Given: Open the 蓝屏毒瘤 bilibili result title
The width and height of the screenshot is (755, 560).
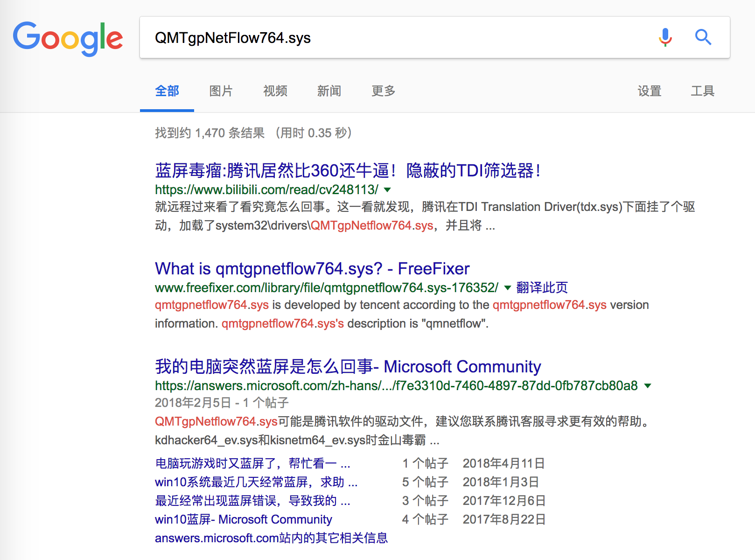Looking at the screenshot, I should (348, 171).
